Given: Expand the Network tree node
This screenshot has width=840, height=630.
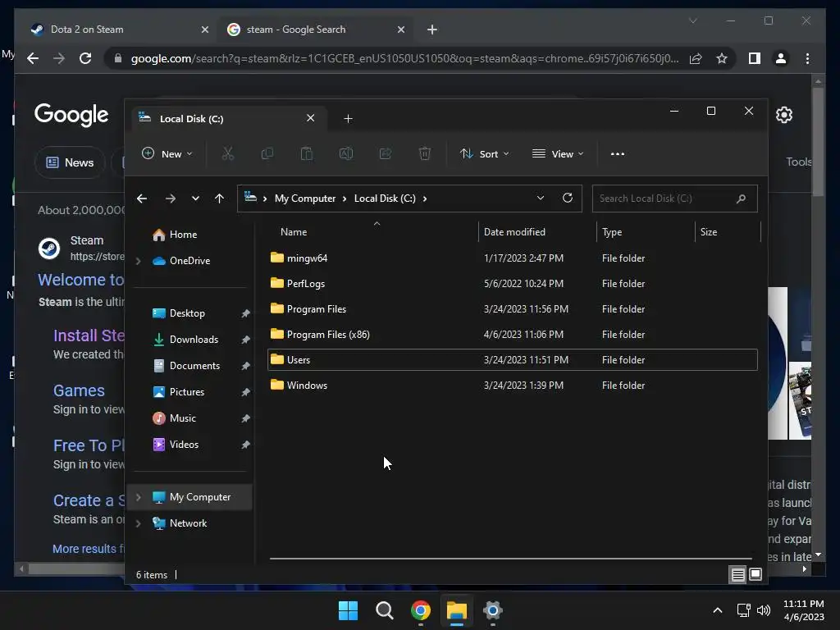Looking at the screenshot, I should tap(138, 523).
